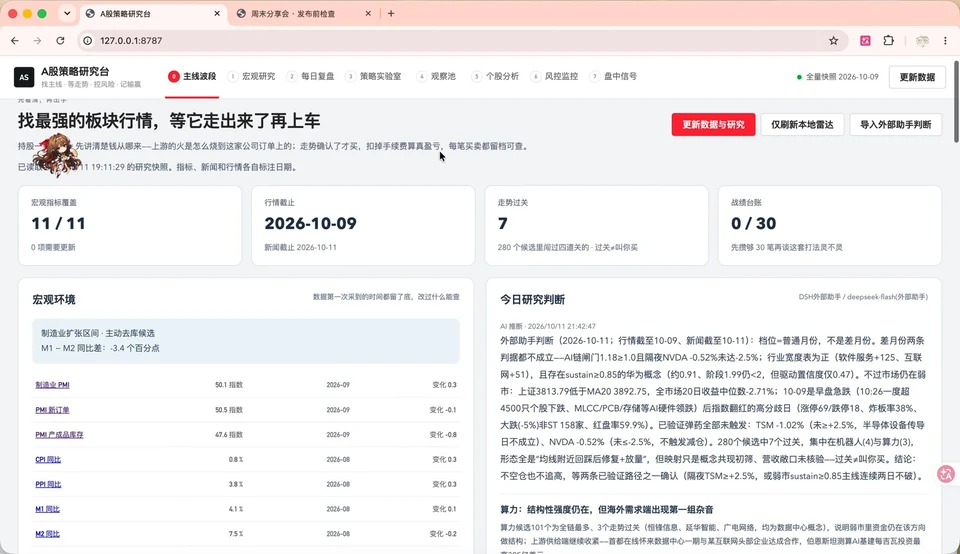Click the 宏观指标覆盖 11 / 11 card
This screenshot has width=960, height=554.
pos(130,226)
